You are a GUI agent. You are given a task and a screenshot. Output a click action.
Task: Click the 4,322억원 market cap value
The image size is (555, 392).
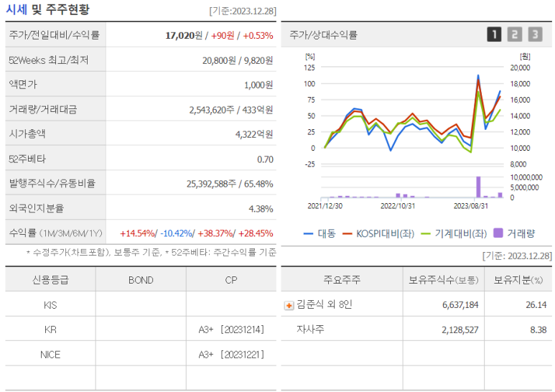coord(254,134)
